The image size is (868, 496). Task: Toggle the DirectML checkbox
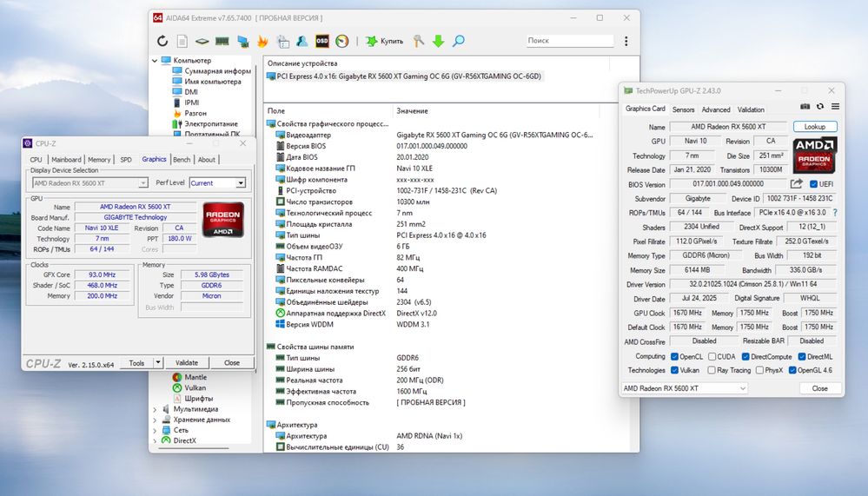[x=802, y=356]
